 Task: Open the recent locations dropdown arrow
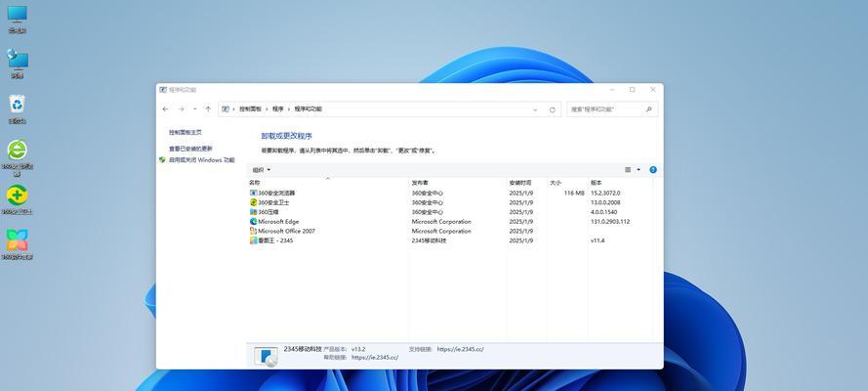click(195, 109)
